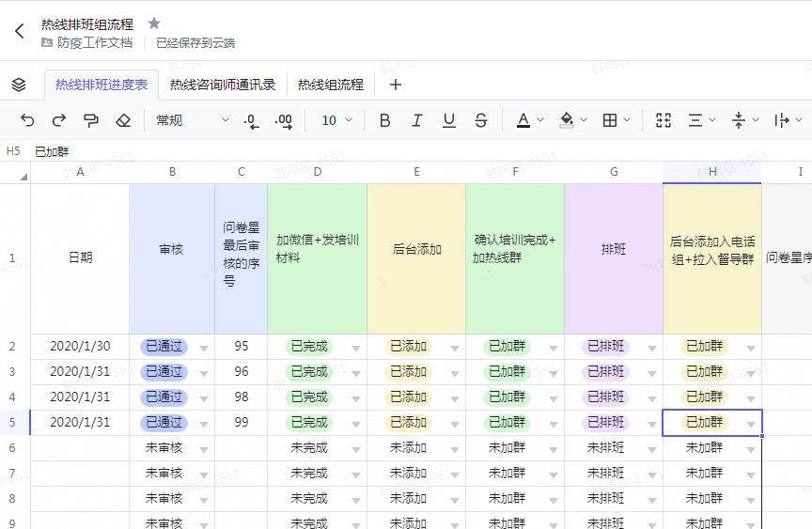Star the 热线排班组流程 document
This screenshot has width=812, height=529.
pyautogui.click(x=154, y=23)
